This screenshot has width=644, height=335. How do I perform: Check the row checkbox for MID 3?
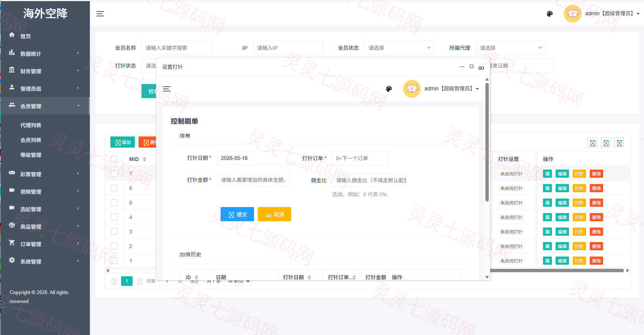click(x=114, y=232)
